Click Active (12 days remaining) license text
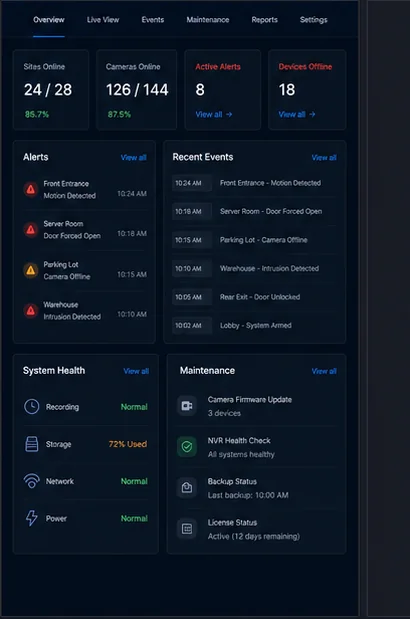This screenshot has width=410, height=619. click(254, 536)
